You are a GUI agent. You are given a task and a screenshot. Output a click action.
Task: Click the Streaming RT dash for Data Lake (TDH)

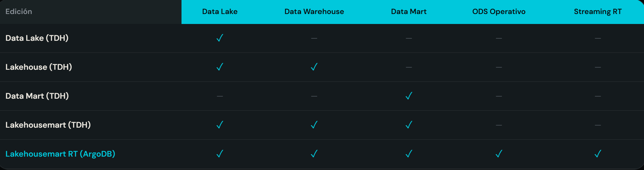click(598, 38)
